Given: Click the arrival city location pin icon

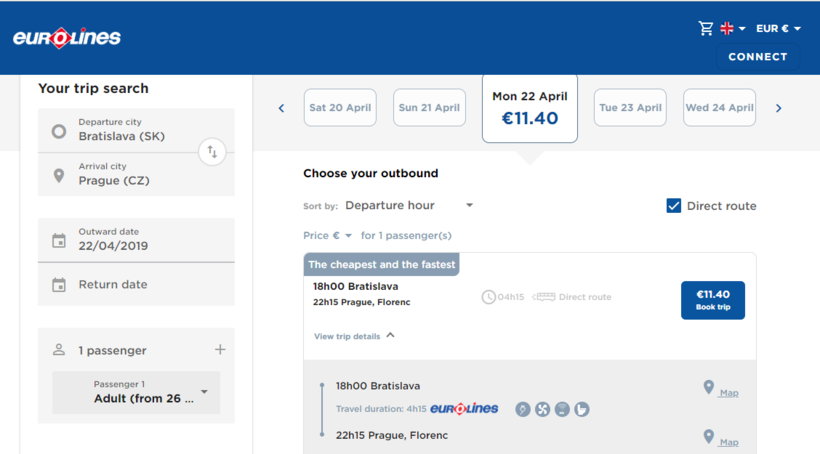Looking at the screenshot, I should point(59,176).
